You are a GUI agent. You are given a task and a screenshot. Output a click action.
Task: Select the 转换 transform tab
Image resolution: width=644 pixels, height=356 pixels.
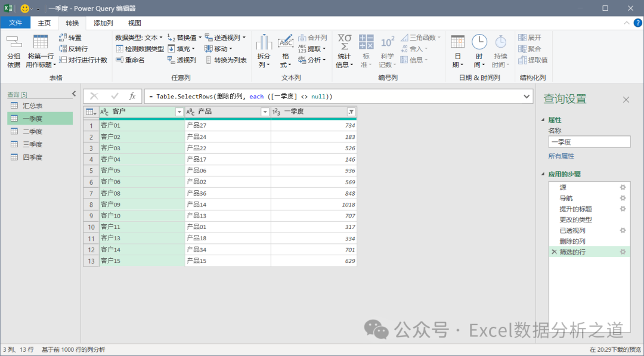(72, 23)
